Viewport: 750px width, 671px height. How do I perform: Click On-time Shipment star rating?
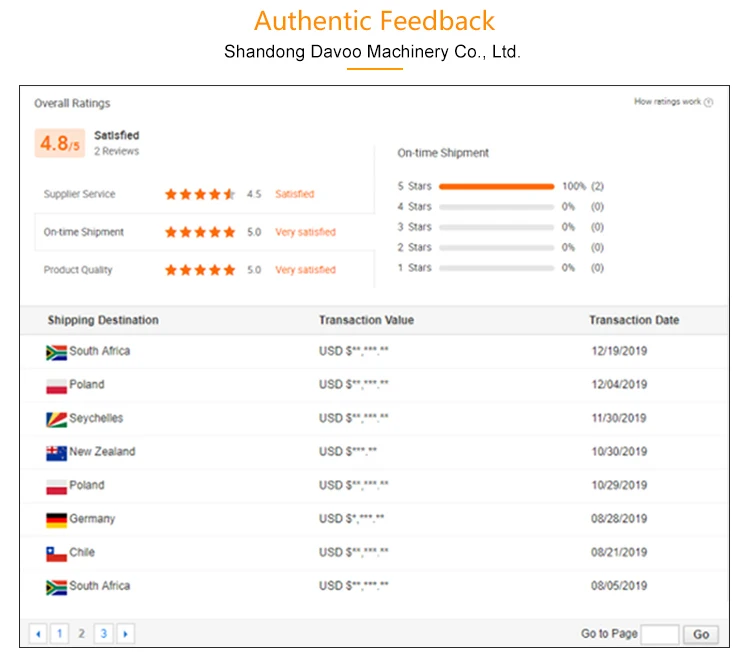pyautogui.click(x=200, y=232)
